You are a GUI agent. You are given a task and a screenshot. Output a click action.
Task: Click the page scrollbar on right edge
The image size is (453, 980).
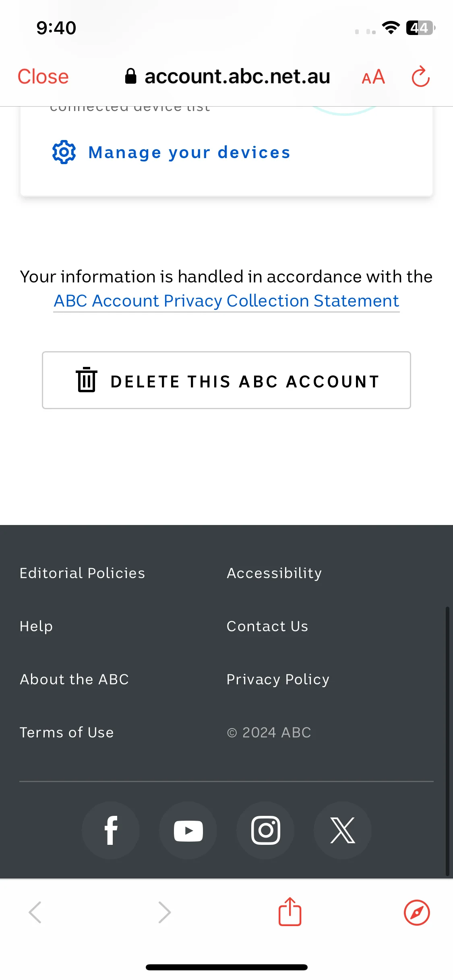click(447, 740)
